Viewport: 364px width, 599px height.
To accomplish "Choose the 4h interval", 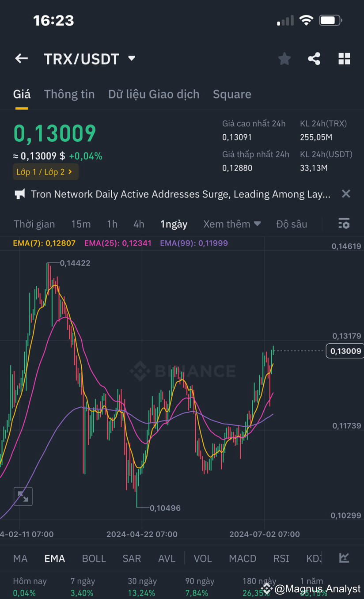I will coord(139,224).
